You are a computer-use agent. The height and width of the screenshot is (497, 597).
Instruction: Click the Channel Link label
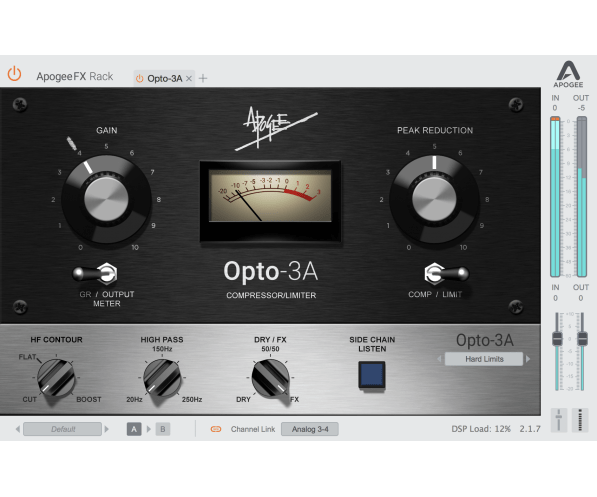click(x=253, y=429)
